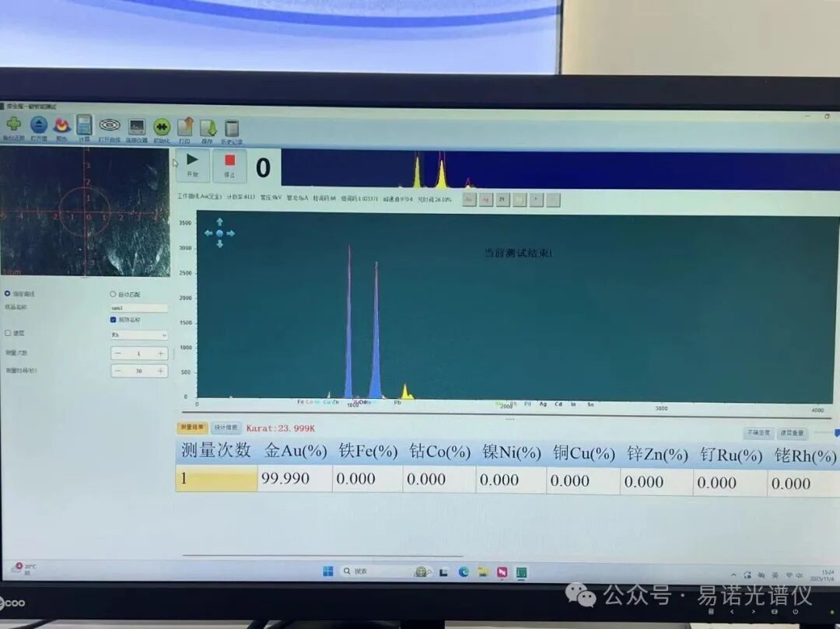
Task: Click the Pt element button above spectrum
Action: tap(502, 200)
